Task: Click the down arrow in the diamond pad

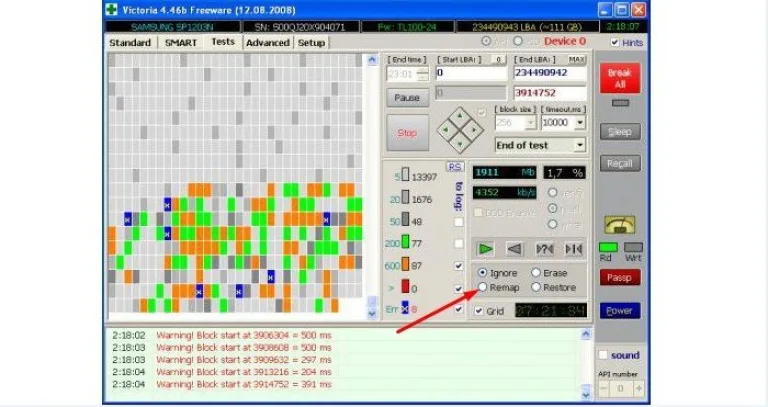Action: coord(459,144)
